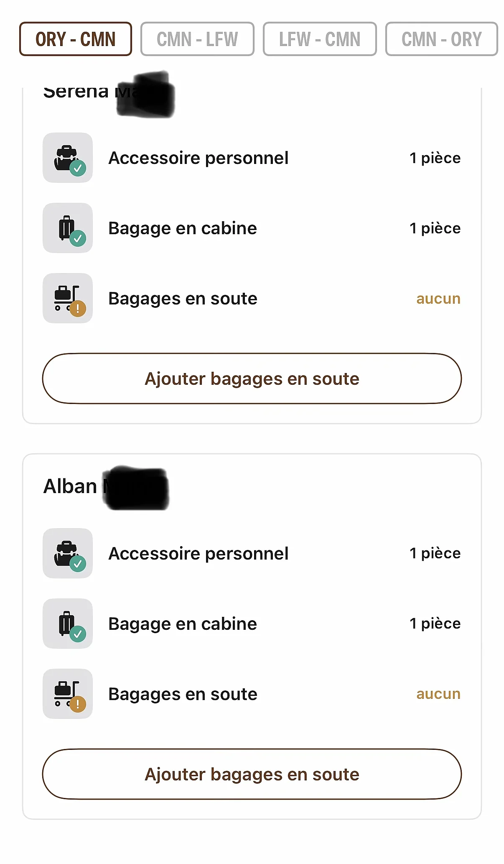Tap 'aucun' next to Alban's Bagages en soute
Viewport: 504px width, 864px height.
click(438, 694)
